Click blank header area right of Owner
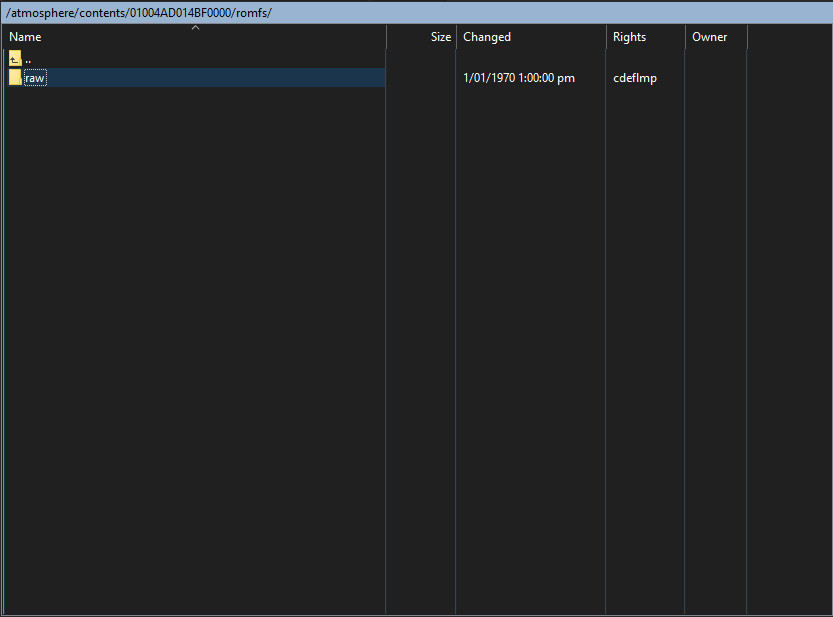 coord(789,37)
